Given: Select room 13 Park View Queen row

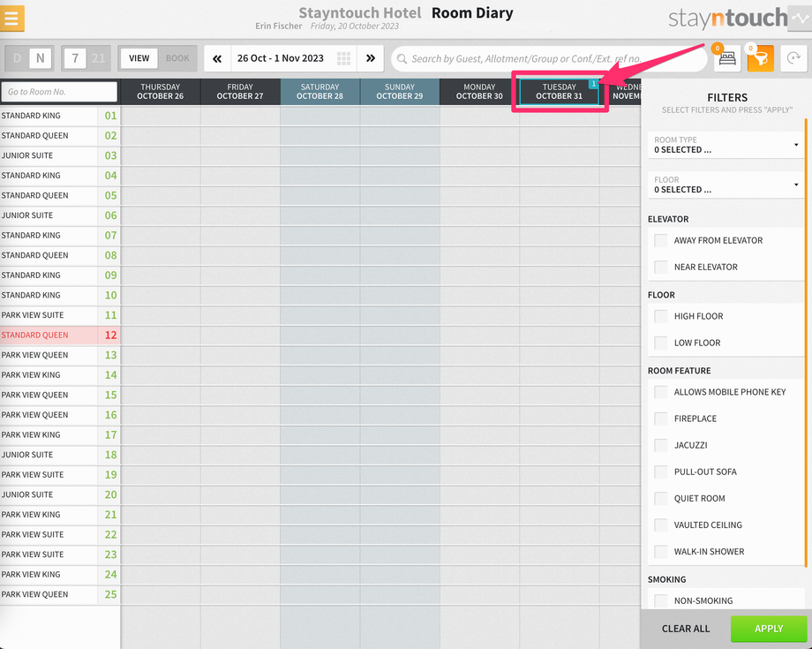Looking at the screenshot, I should point(60,355).
